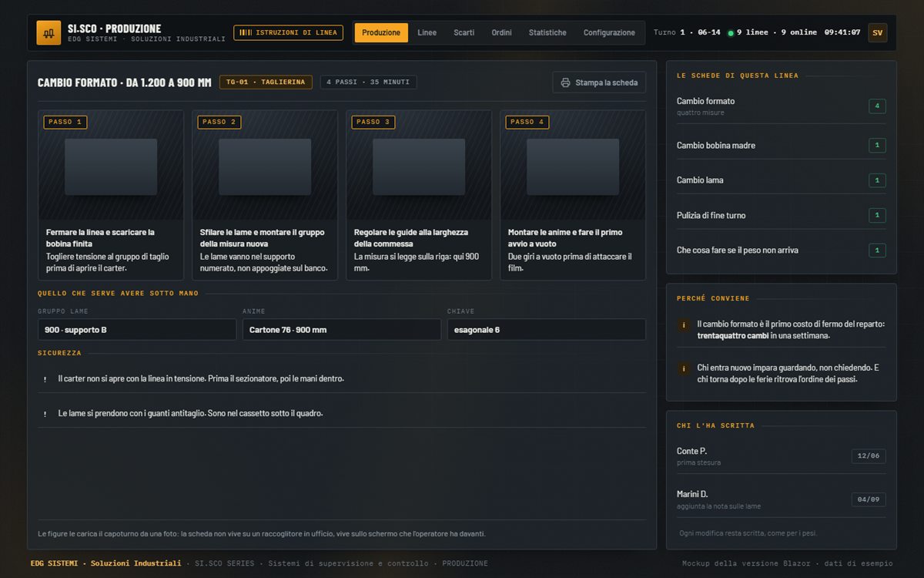Click the 'TG-01 · Taglierina' tag
This screenshot has height=578, width=924.
[x=266, y=82]
